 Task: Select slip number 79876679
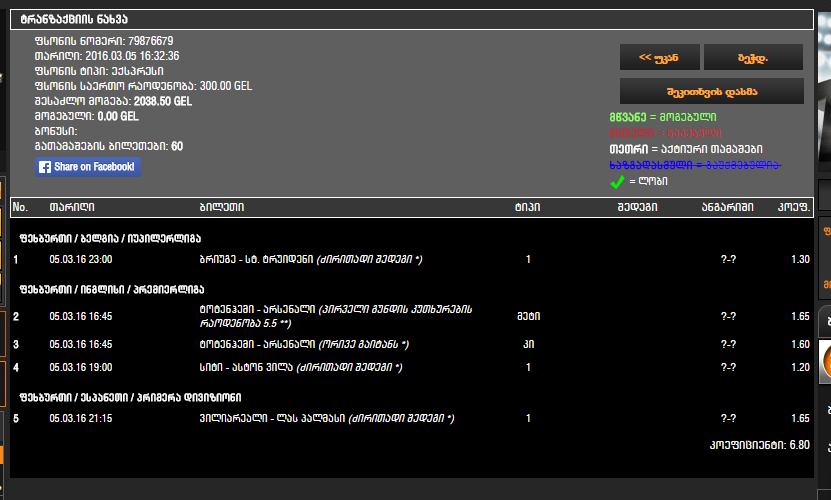click(151, 41)
